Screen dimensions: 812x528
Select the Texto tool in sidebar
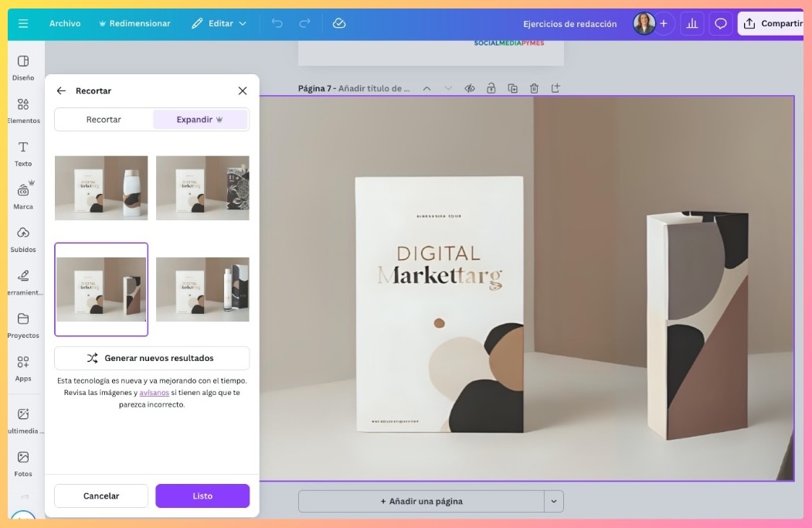pos(23,153)
